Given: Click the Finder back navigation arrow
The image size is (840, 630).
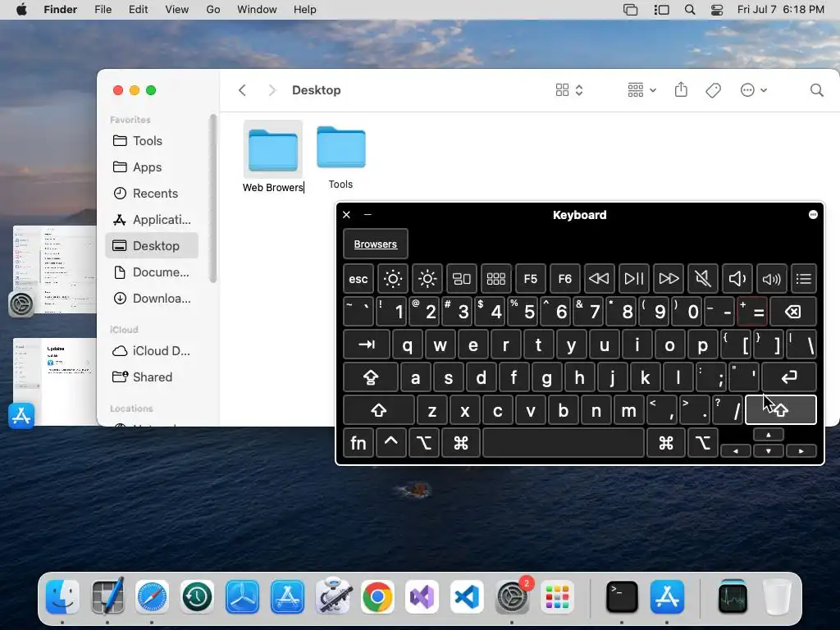Looking at the screenshot, I should coord(242,90).
